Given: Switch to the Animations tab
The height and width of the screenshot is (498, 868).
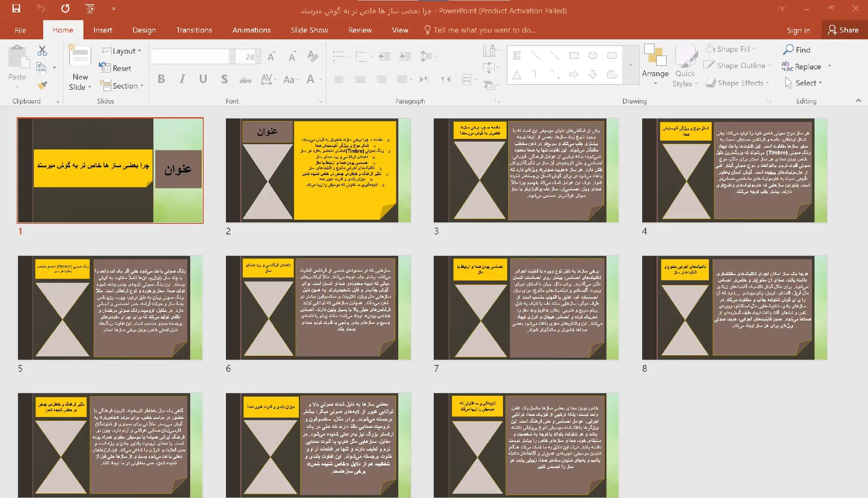Looking at the screenshot, I should tap(252, 30).
